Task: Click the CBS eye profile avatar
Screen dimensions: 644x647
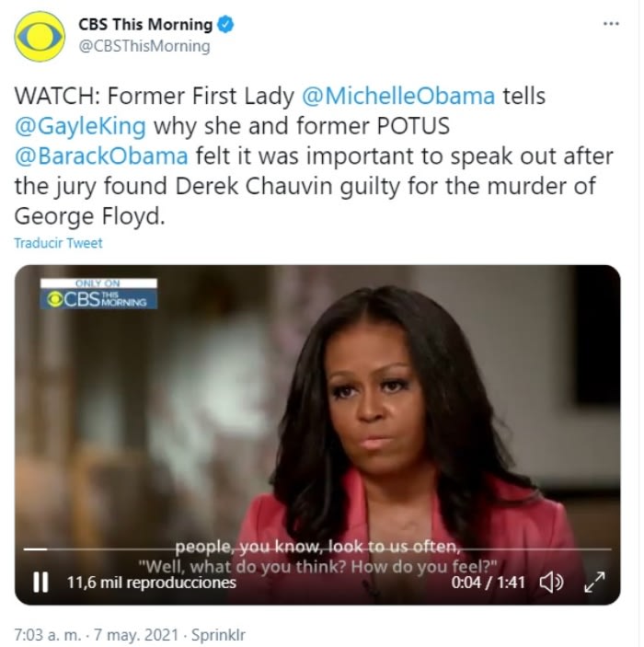Action: (40, 36)
